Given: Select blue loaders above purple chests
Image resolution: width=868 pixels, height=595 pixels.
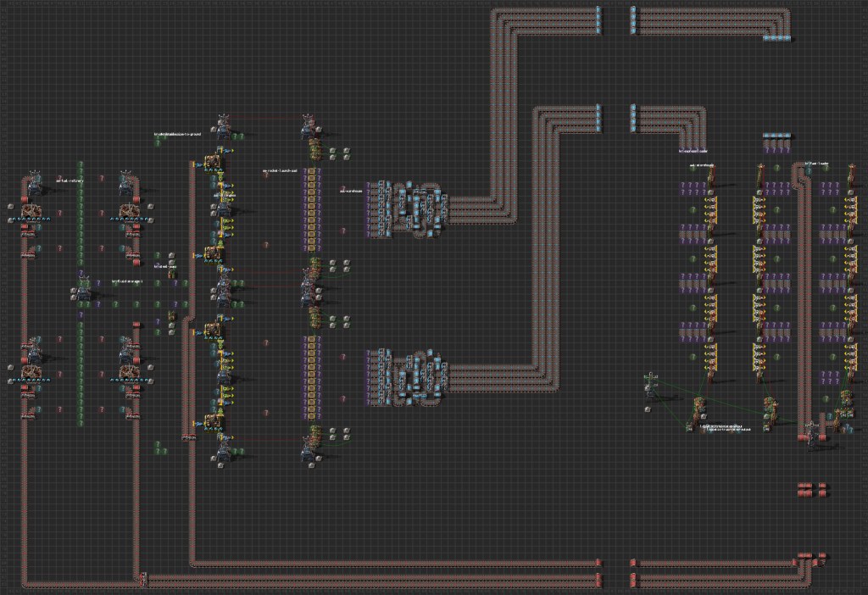Looking at the screenshot, I should (x=776, y=136).
